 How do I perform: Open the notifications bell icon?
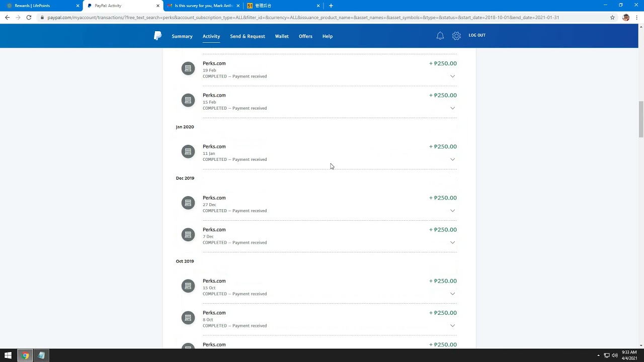[x=440, y=36]
